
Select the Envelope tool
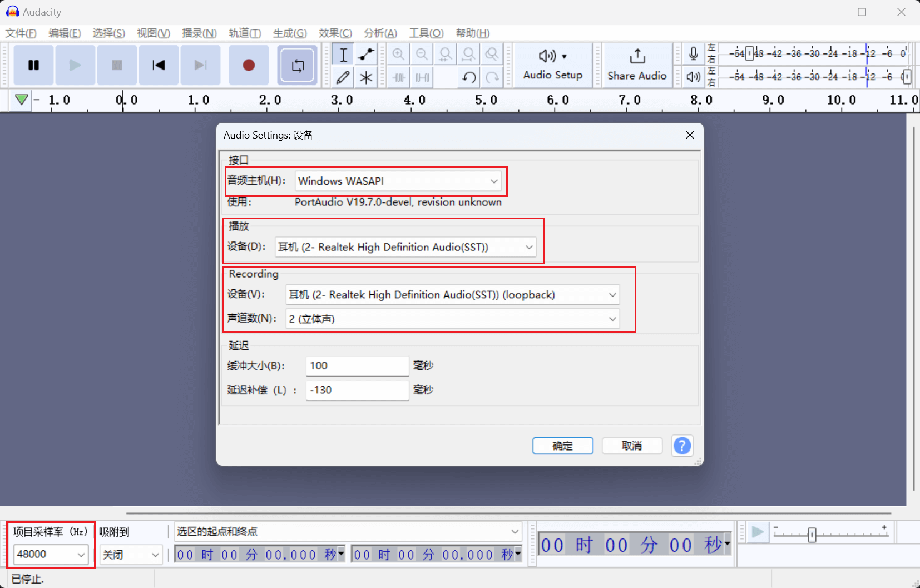[x=366, y=55]
